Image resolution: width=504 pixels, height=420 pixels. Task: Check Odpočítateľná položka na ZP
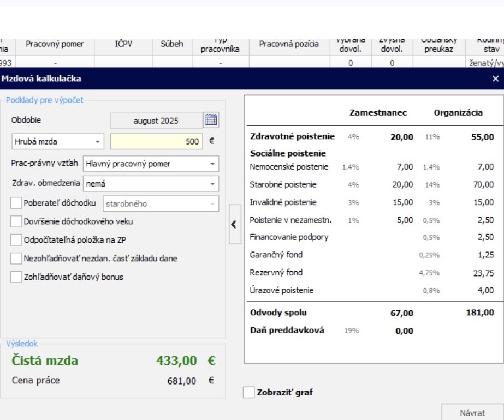coord(16,240)
